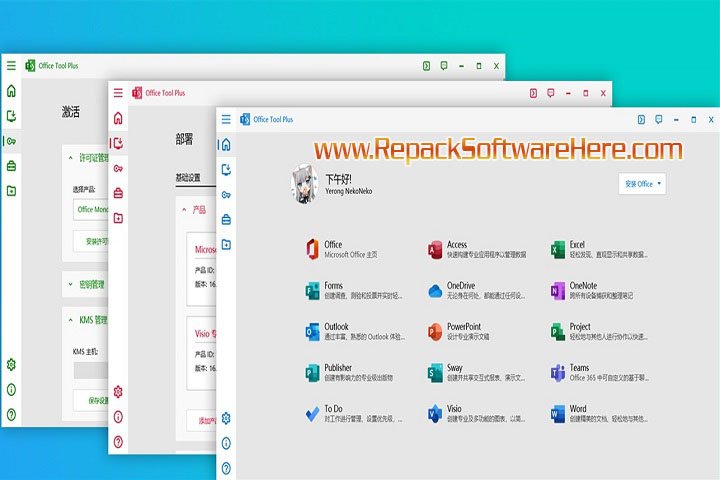The height and width of the screenshot is (480, 720).
Task: Open Help icon in red window sidebar
Action: click(x=118, y=442)
